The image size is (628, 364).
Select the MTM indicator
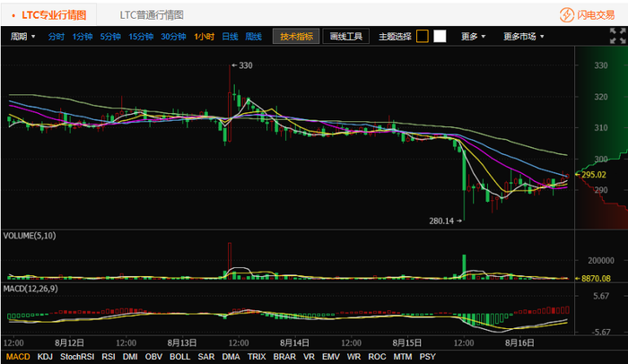point(403,357)
